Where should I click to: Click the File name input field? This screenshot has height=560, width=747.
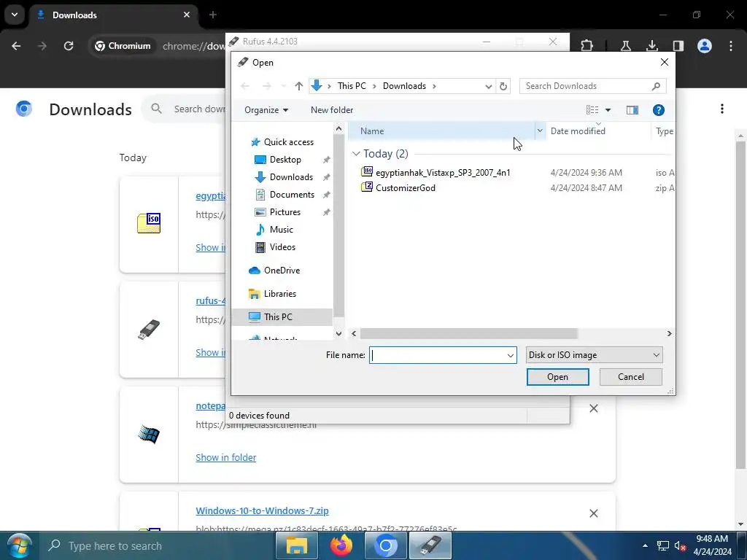438,355
